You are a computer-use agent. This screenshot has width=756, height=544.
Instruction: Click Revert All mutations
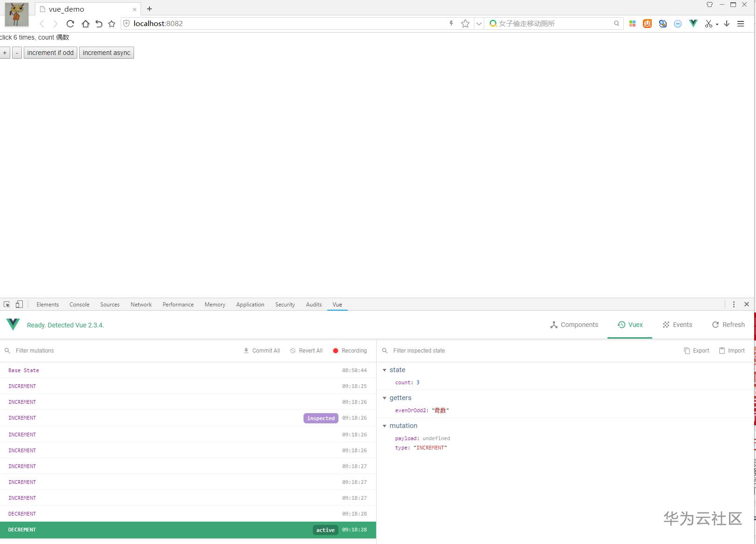pos(306,351)
